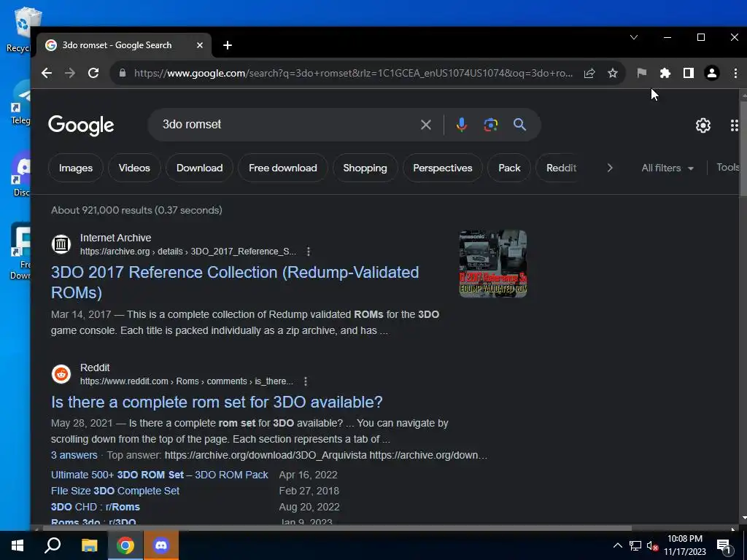Open the Extensions puzzle piece menu
The height and width of the screenshot is (560, 747).
click(665, 73)
